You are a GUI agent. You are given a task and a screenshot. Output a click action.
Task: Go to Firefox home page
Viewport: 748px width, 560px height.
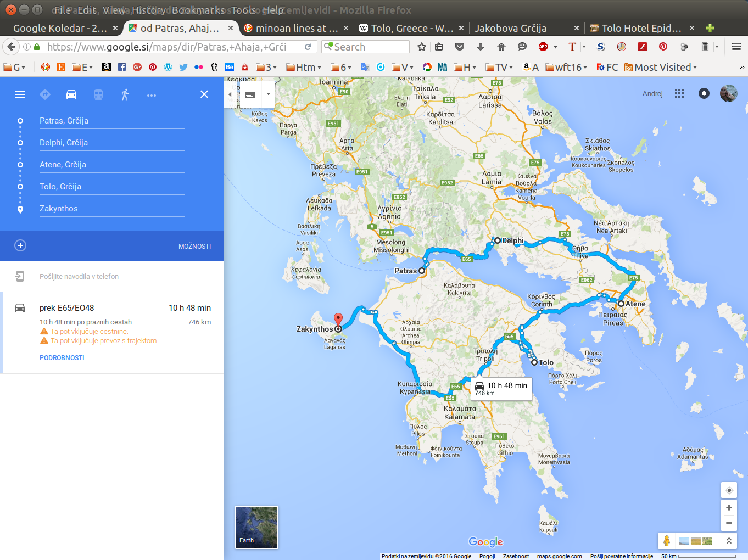pyautogui.click(x=501, y=47)
